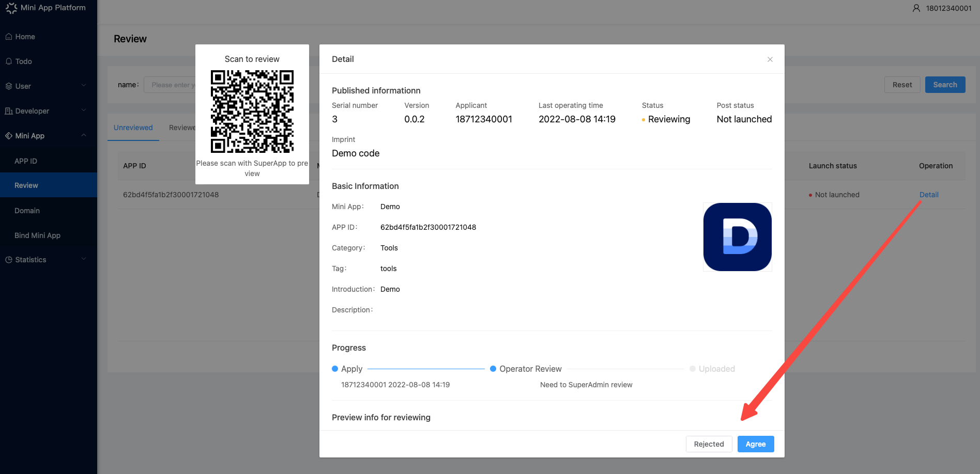Expand the Developer menu chevron
Image resolution: width=980 pixels, height=474 pixels.
(x=84, y=110)
